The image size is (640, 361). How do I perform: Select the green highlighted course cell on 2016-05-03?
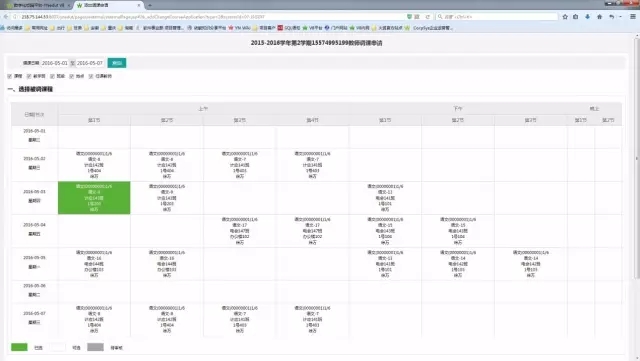[94, 198]
